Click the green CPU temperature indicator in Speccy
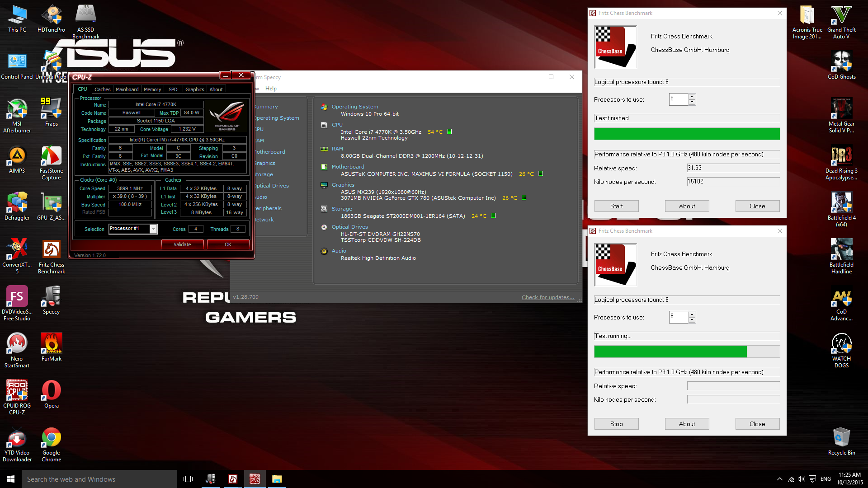This screenshot has height=488, width=868. pos(449,132)
